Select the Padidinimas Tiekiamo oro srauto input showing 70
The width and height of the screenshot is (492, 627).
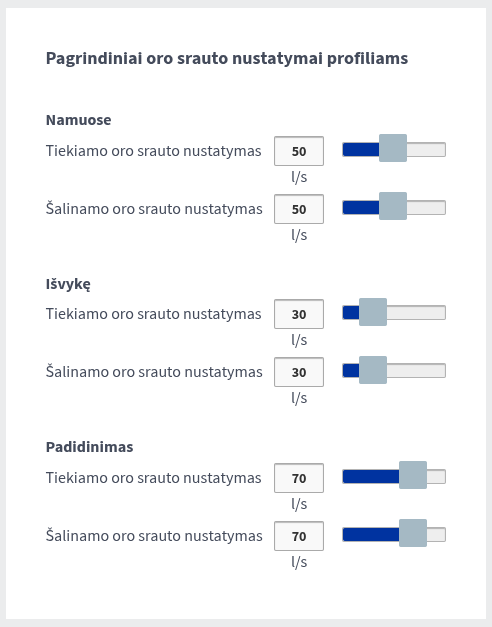point(299,478)
